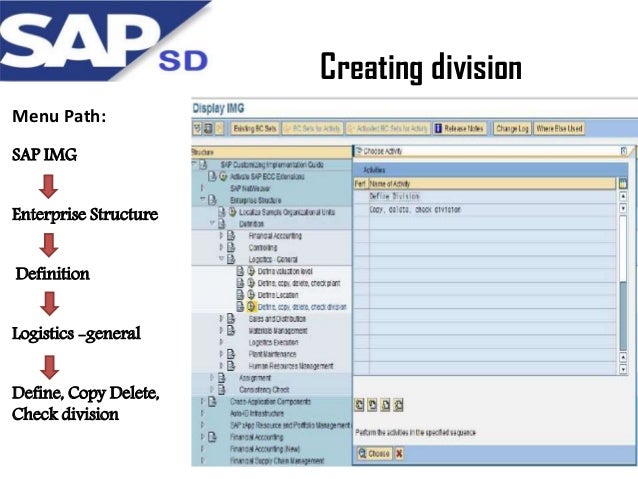Expand the Assignment node
Viewport: 638px width, 479px height.
coord(212,378)
